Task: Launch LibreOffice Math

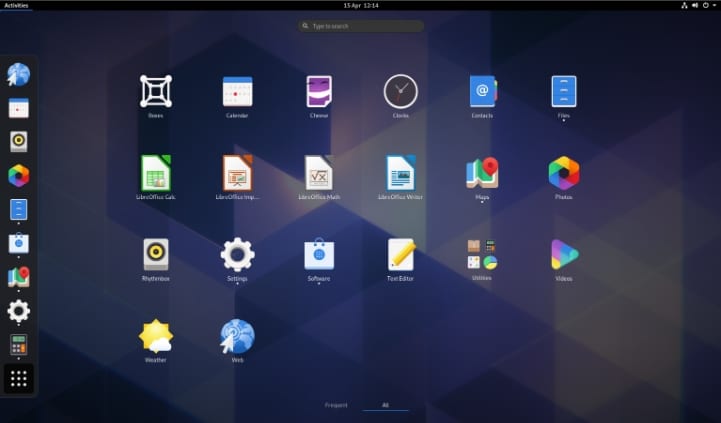Action: (319, 173)
